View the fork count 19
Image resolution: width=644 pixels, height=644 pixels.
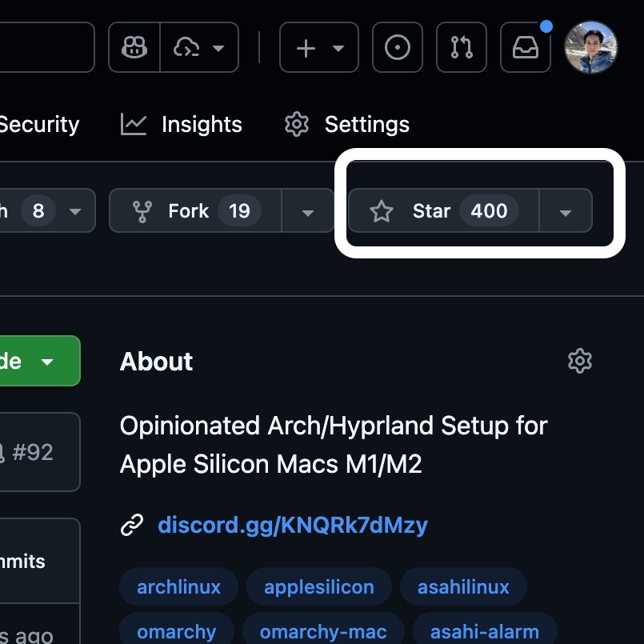pyautogui.click(x=239, y=210)
